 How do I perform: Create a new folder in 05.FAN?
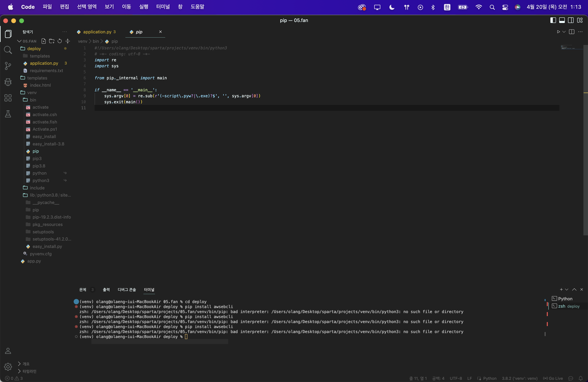pyautogui.click(x=52, y=41)
